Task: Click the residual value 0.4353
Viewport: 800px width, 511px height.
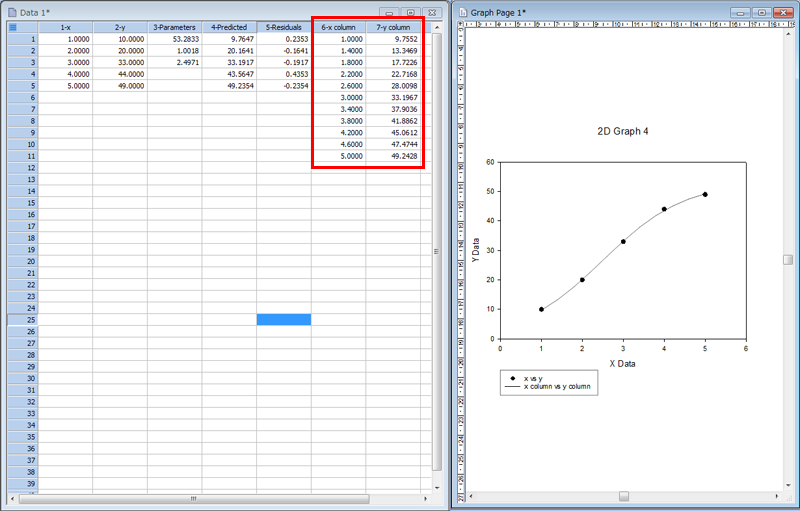Action: 284,74
